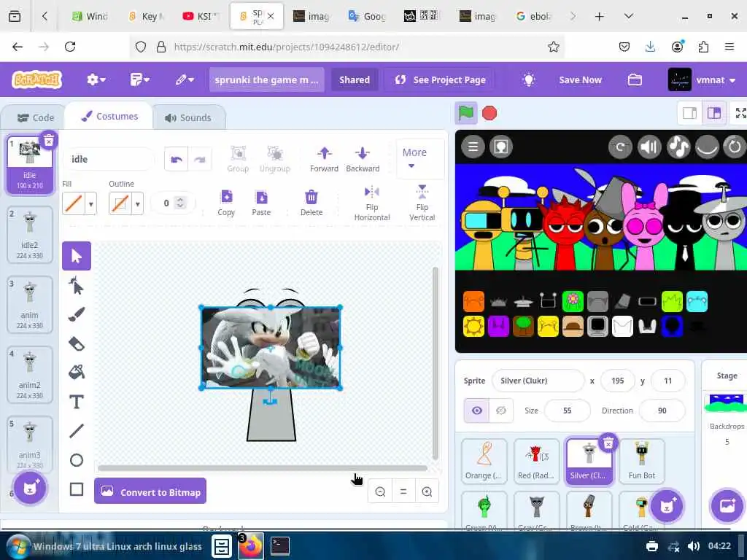List all browser tabs chevron
The width and height of the screenshot is (747, 560).
628,16
